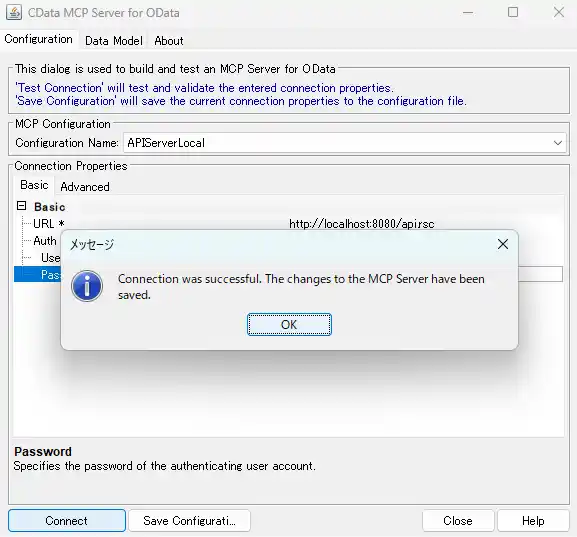
Task: Click the Close button at bottom
Action: tap(458, 520)
